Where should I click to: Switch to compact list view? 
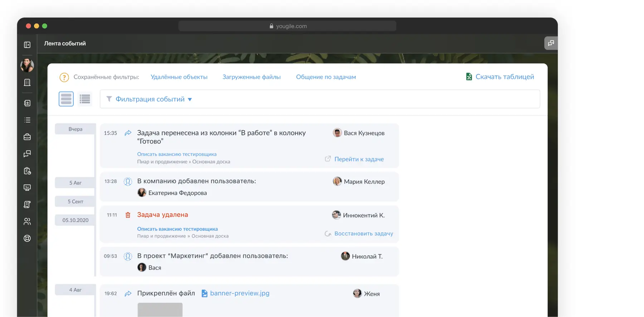click(85, 99)
